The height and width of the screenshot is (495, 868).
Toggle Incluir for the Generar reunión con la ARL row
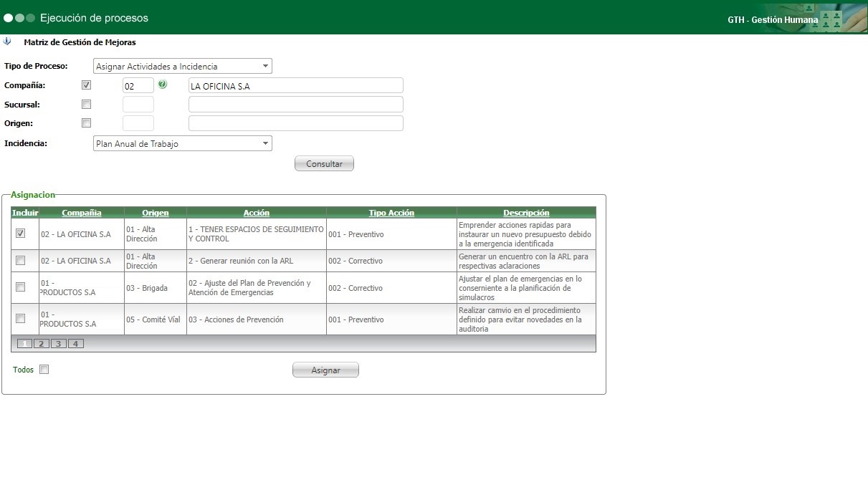click(x=20, y=260)
